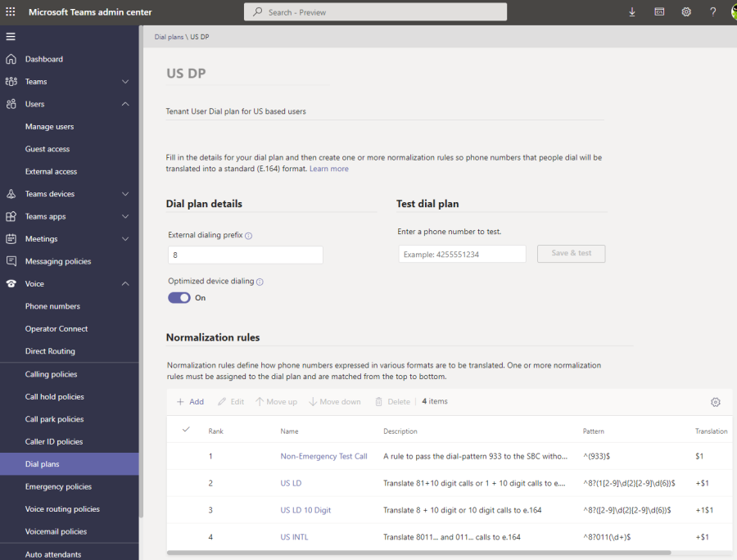Click the Search - Preview box
This screenshot has width=737, height=560.
point(375,12)
